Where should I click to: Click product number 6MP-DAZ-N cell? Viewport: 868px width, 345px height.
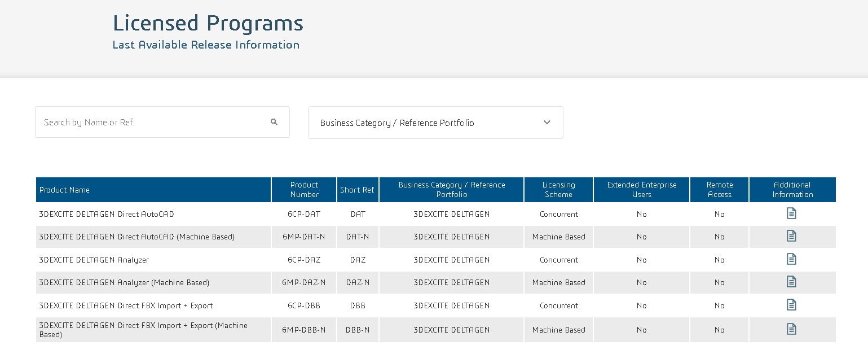tap(304, 282)
